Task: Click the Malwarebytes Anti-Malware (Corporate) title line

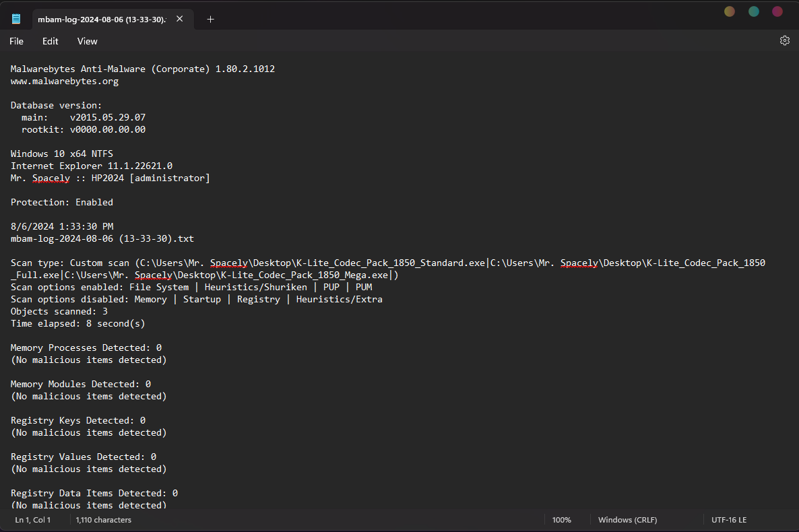Action: coord(143,69)
